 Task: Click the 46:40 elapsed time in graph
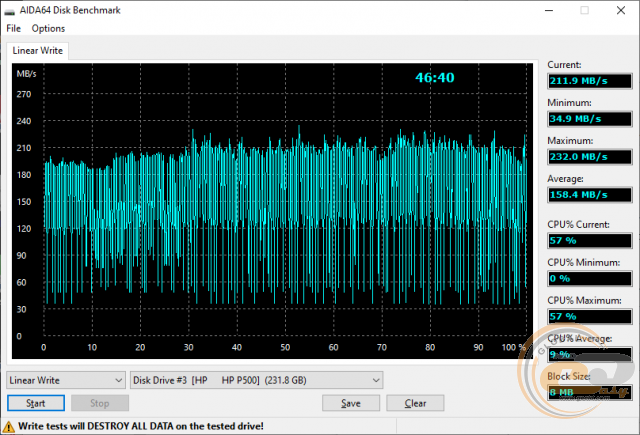click(435, 78)
